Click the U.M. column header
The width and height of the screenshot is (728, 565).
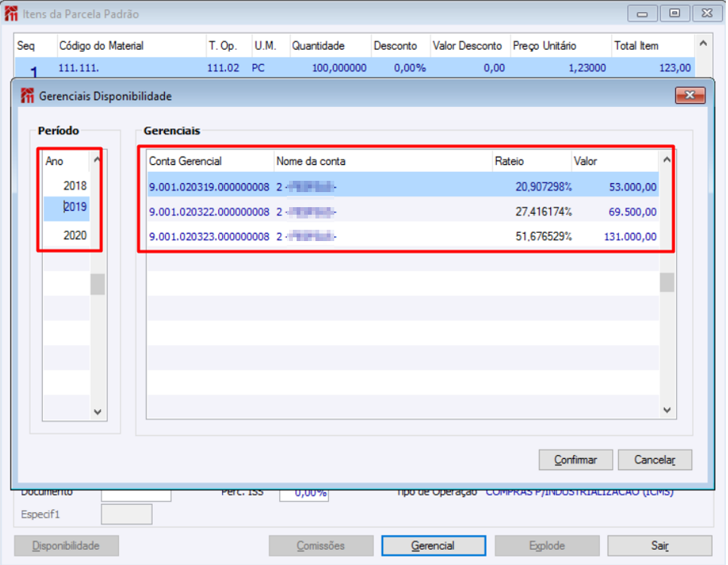tap(271, 45)
